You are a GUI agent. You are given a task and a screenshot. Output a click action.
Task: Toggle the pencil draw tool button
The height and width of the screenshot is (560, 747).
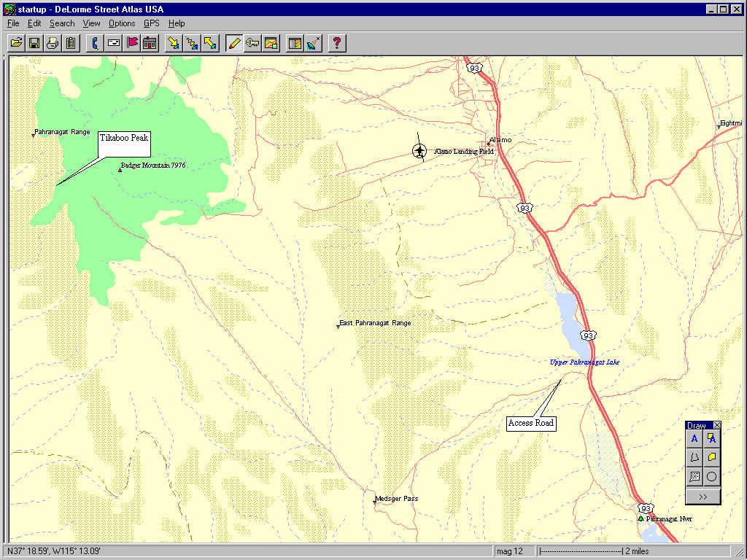234,43
